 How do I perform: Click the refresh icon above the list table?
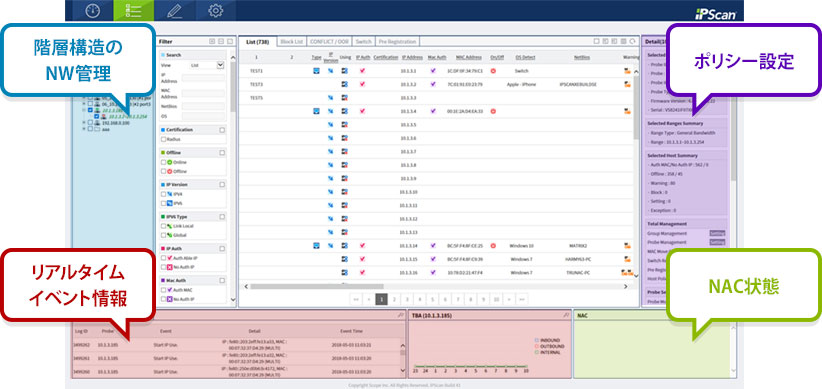pos(633,41)
